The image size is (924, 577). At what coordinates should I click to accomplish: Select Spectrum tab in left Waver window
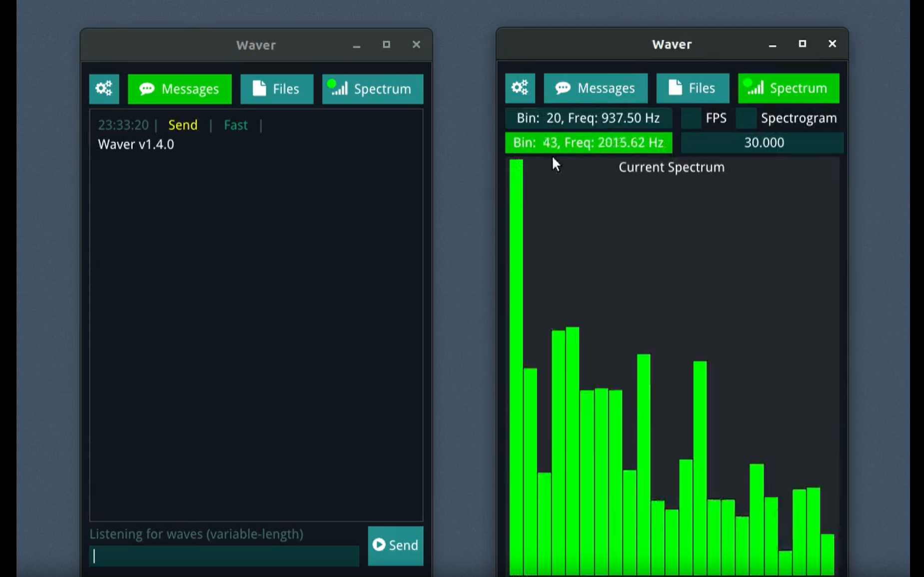tap(373, 89)
